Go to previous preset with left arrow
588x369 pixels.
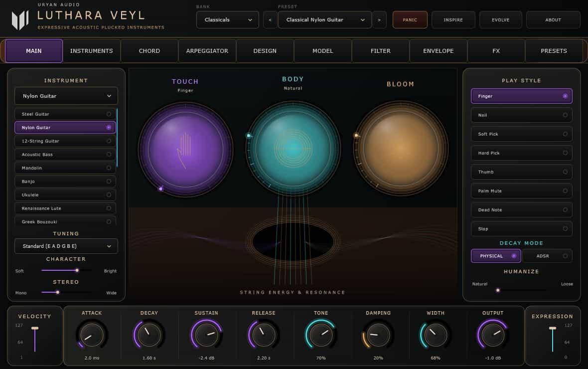pyautogui.click(x=270, y=20)
